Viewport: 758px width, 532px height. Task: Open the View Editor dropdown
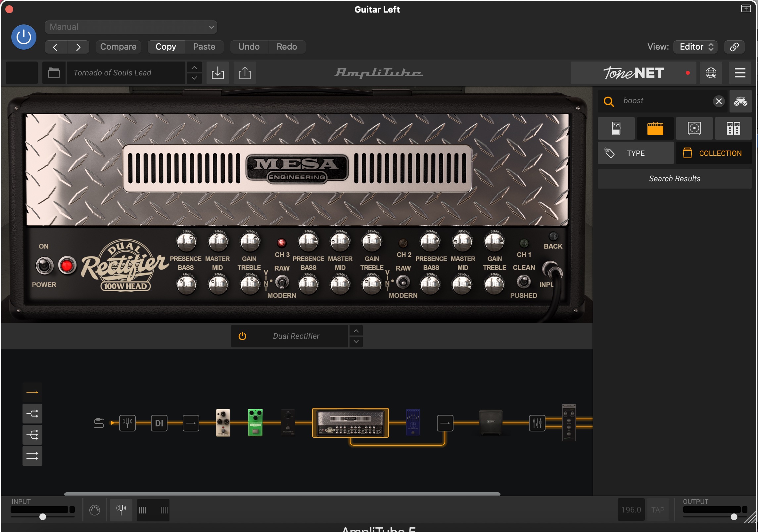pyautogui.click(x=695, y=47)
